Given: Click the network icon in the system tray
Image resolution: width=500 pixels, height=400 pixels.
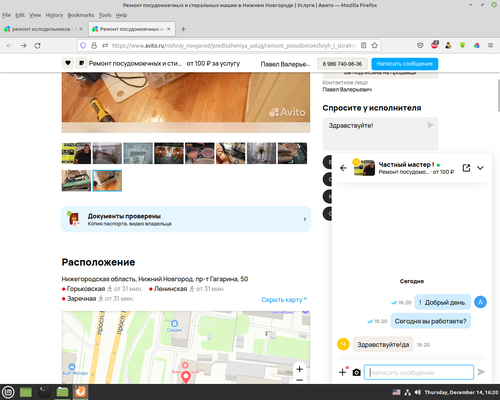Looking at the screenshot, I should point(407,392).
